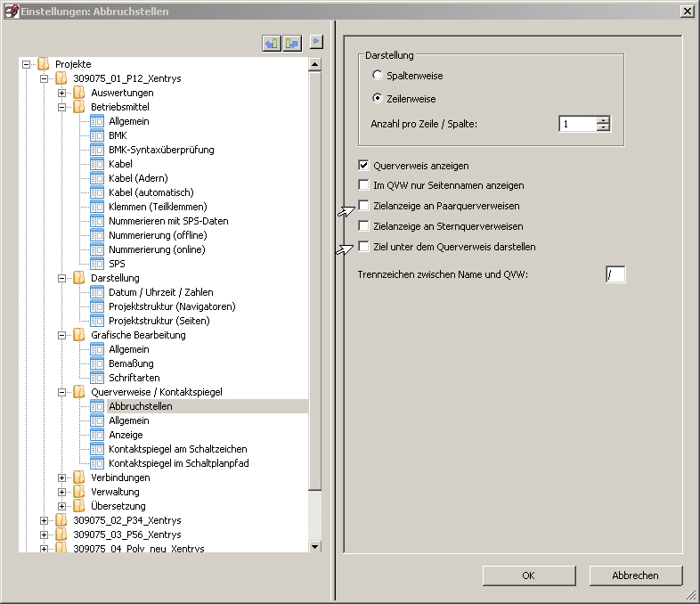The image size is (700, 604).
Task: Click the Kabel (Adern) page icon
Action: pyautogui.click(x=97, y=178)
